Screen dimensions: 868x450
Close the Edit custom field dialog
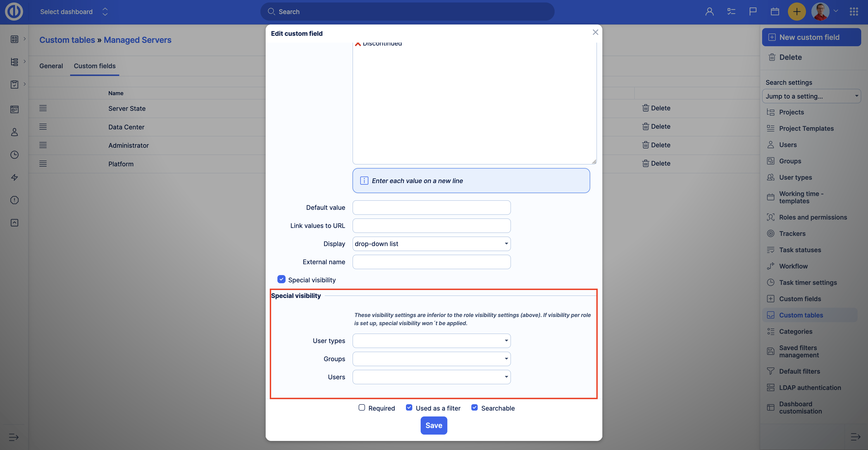coord(595,32)
